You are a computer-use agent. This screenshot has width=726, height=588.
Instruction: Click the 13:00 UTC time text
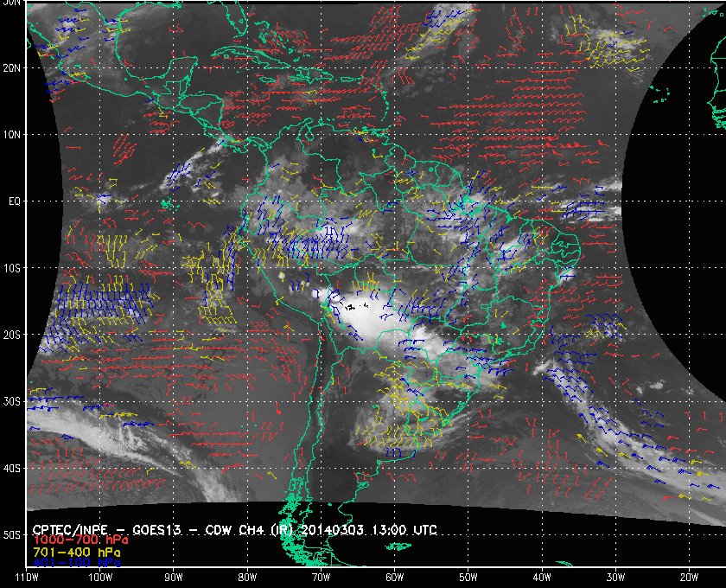click(x=404, y=530)
